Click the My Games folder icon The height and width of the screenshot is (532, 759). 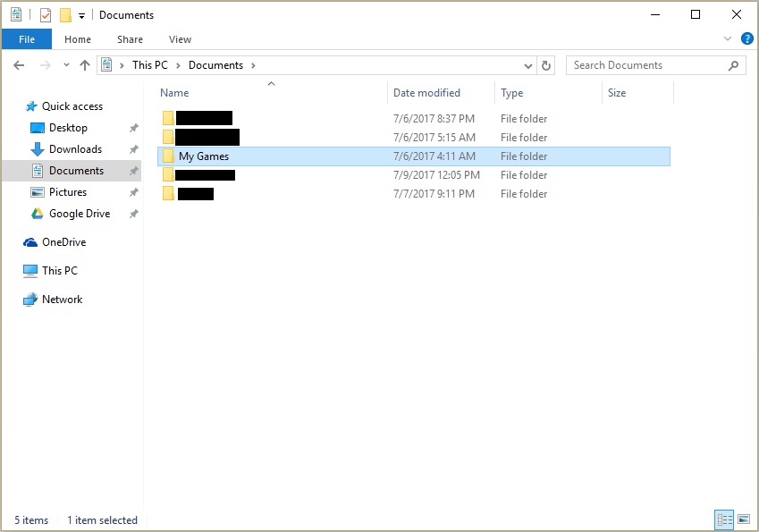pos(168,156)
